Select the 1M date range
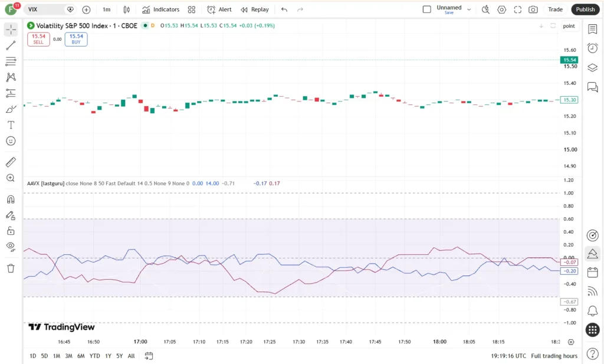This screenshot has height=364, width=604. [56, 356]
